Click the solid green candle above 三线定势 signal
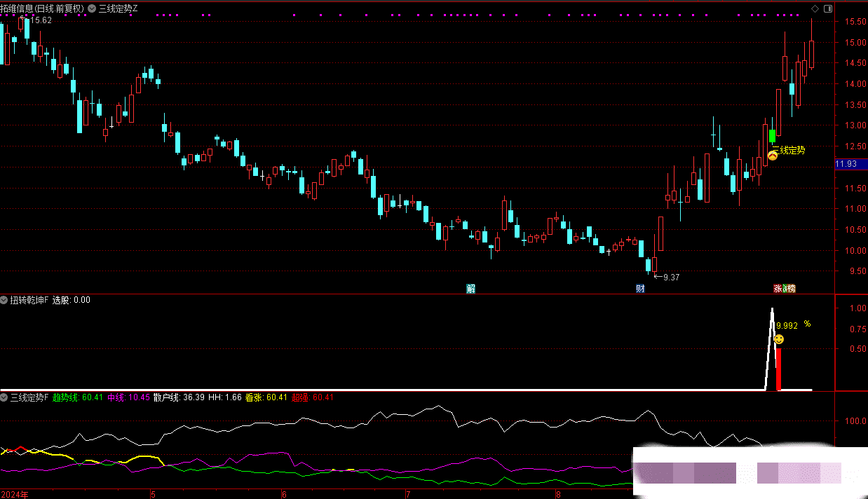 point(773,137)
